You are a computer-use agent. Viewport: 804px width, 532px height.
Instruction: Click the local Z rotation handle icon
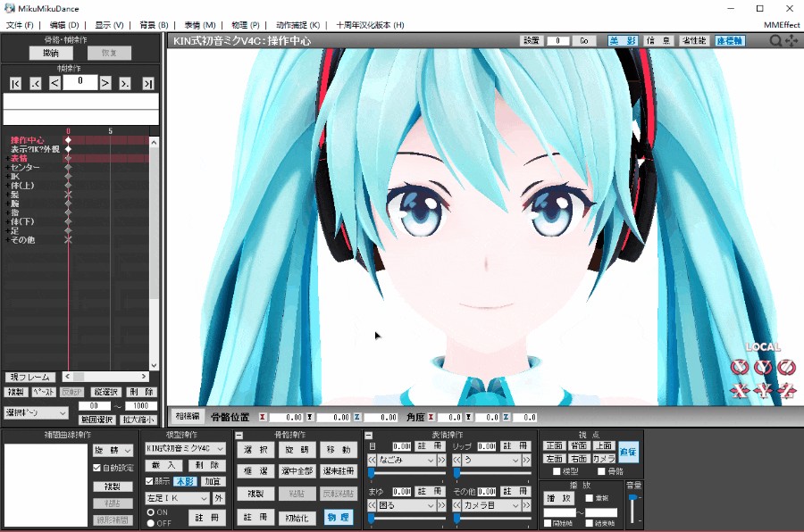(x=786, y=367)
